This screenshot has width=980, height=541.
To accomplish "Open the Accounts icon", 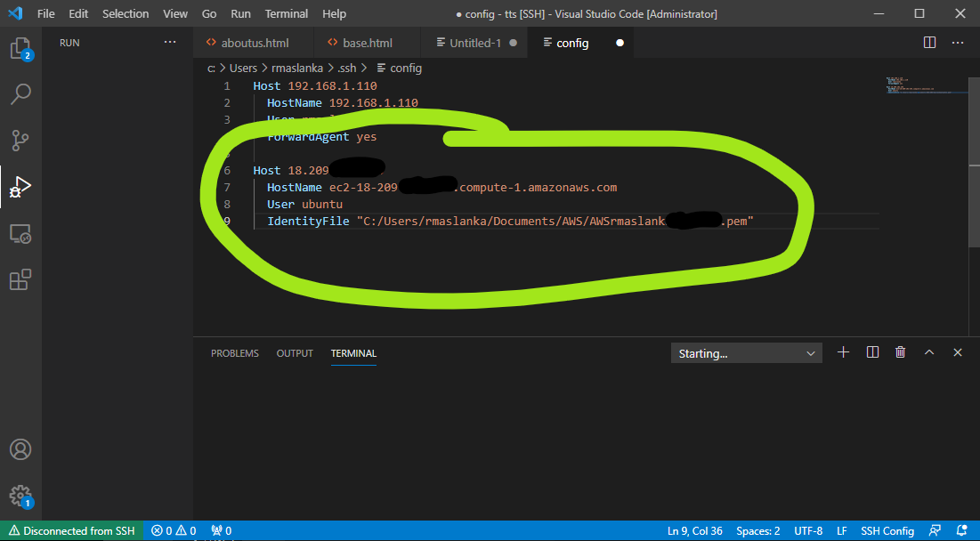I will point(20,449).
